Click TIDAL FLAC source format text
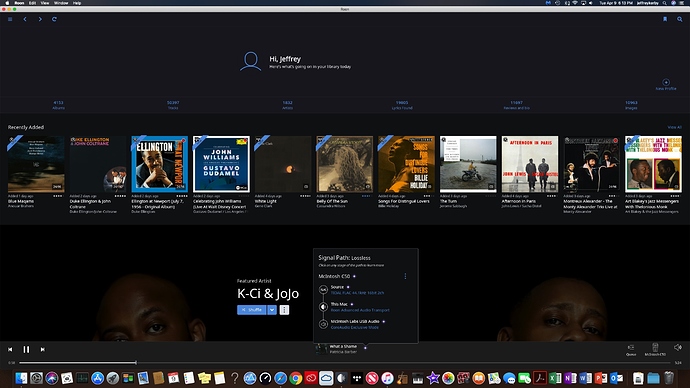The width and height of the screenshot is (690, 388). [x=357, y=293]
